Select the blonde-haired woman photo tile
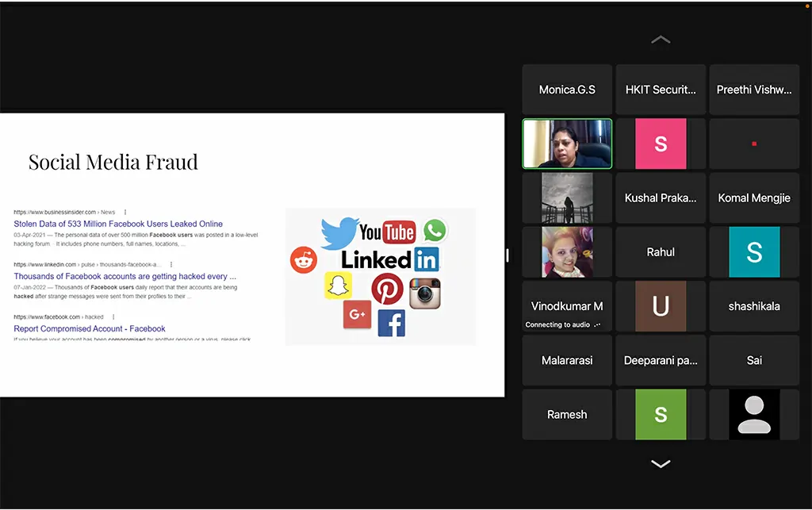This screenshot has width=812, height=510. (567, 252)
